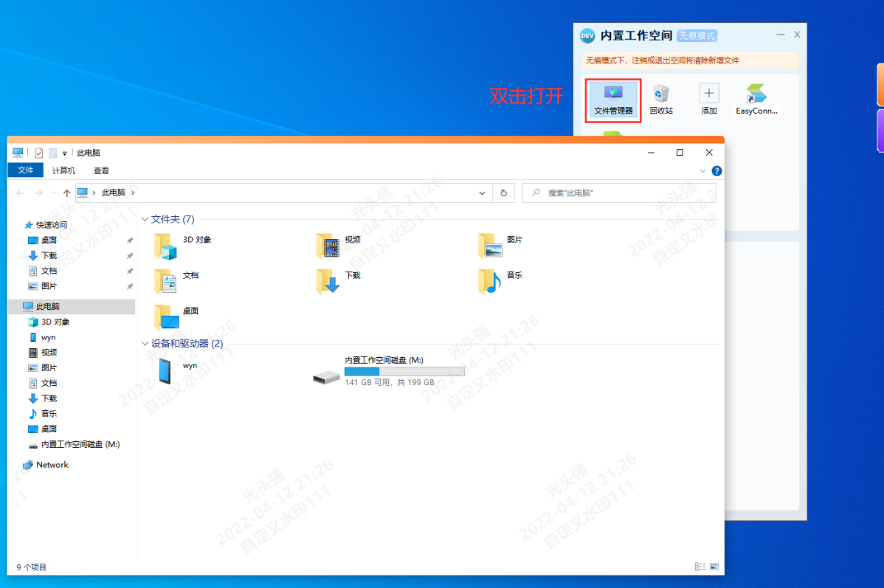Image resolution: width=884 pixels, height=588 pixels.
Task: Open the 文档 folder in main pane
Action: click(x=165, y=281)
